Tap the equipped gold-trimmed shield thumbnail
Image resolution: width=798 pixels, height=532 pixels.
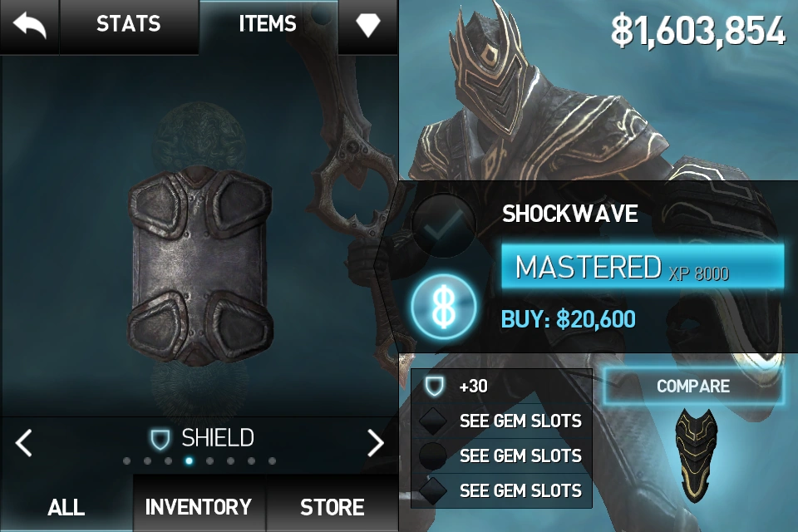click(696, 454)
